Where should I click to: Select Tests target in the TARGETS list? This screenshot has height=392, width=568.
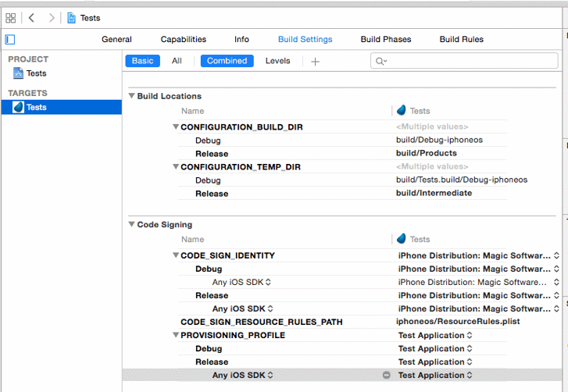coord(62,107)
